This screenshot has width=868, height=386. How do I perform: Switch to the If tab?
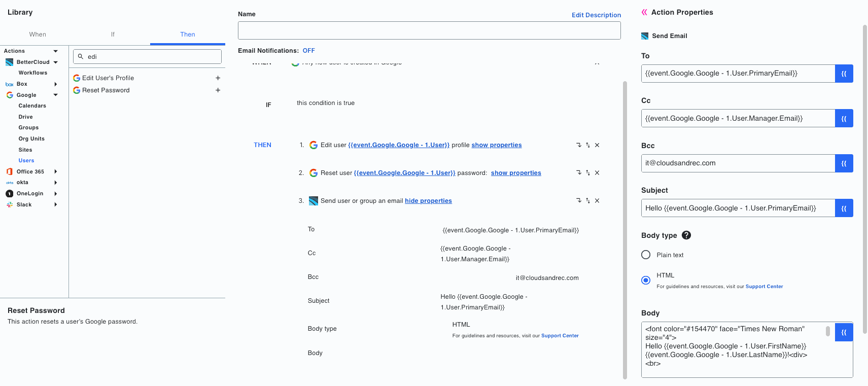point(113,34)
